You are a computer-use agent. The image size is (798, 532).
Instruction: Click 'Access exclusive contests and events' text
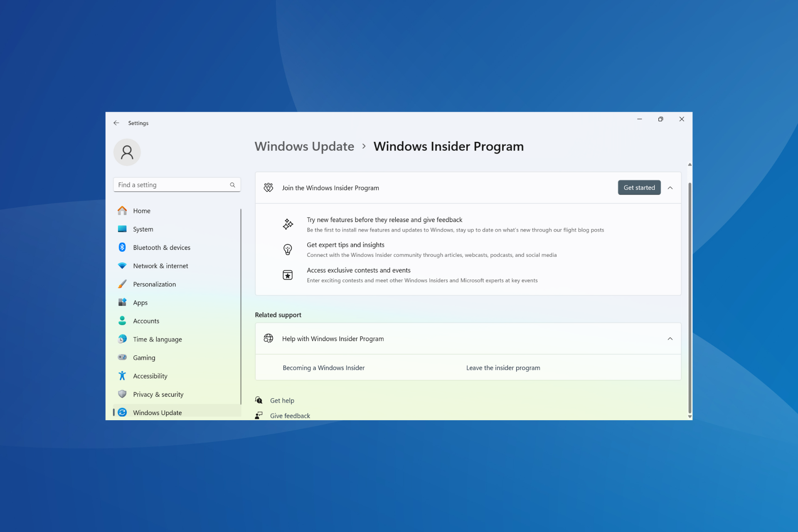(x=359, y=270)
